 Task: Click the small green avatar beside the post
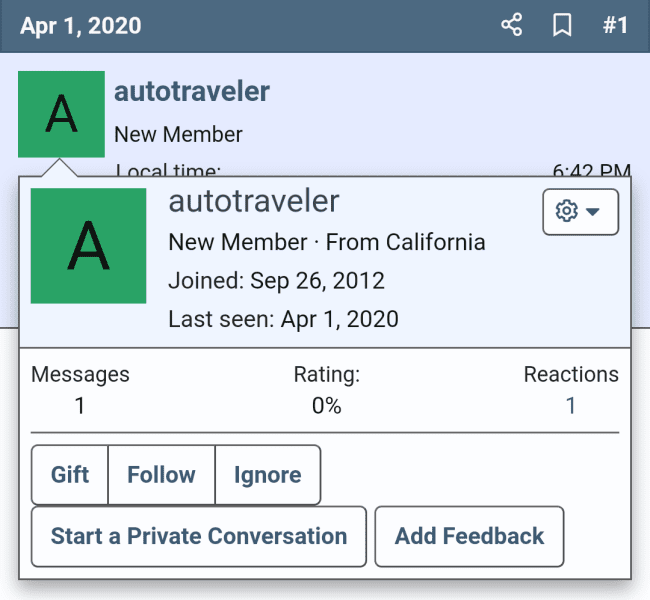tap(61, 114)
